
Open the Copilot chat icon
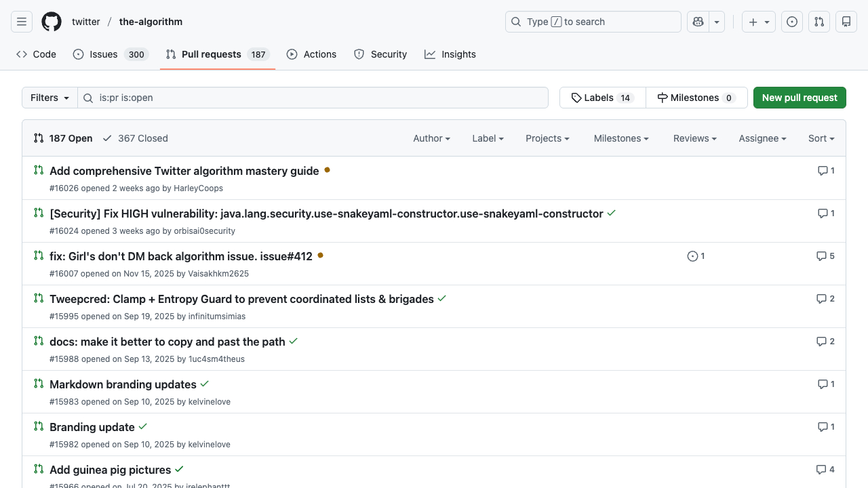(698, 22)
